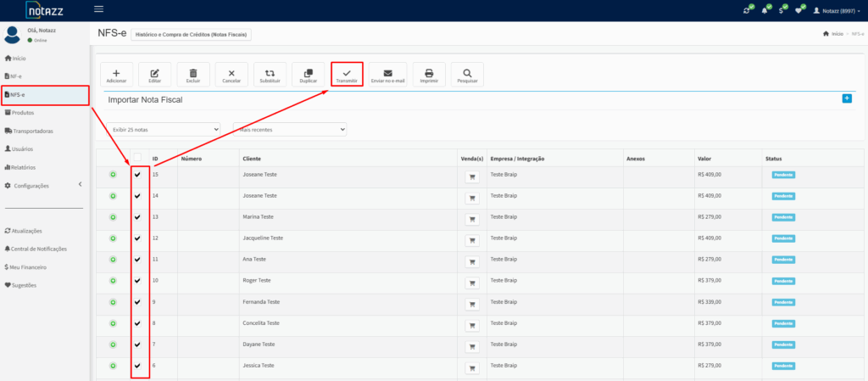
Task: Open the sales cart icon for ID 14
Action: point(472,199)
